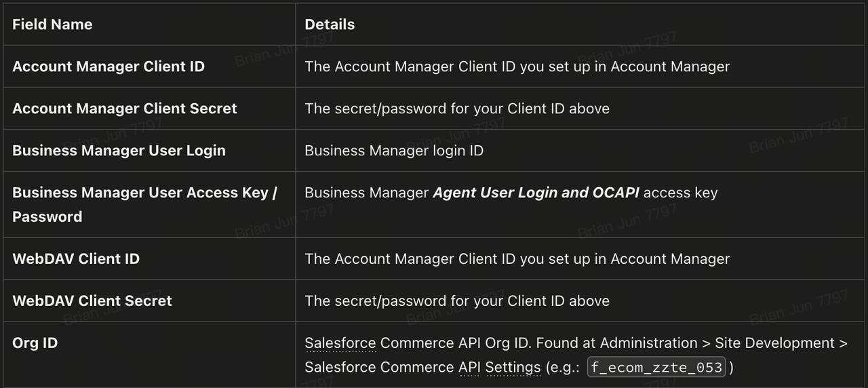Click the "Business Manager login ID" details text
This screenshot has width=868, height=388.
click(394, 151)
